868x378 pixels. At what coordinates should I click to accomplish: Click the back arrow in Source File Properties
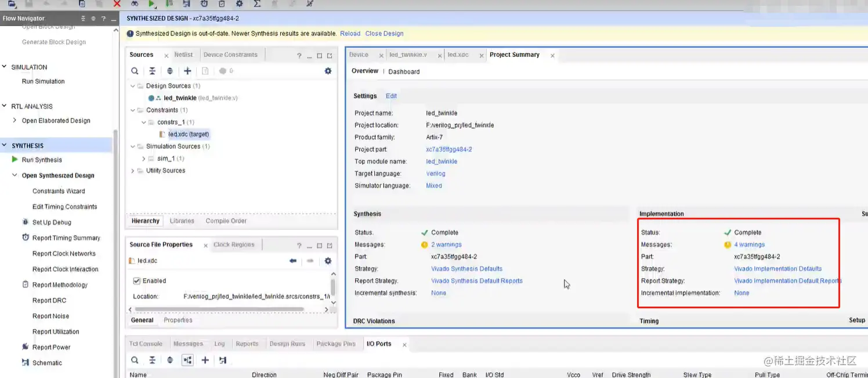pyautogui.click(x=293, y=261)
